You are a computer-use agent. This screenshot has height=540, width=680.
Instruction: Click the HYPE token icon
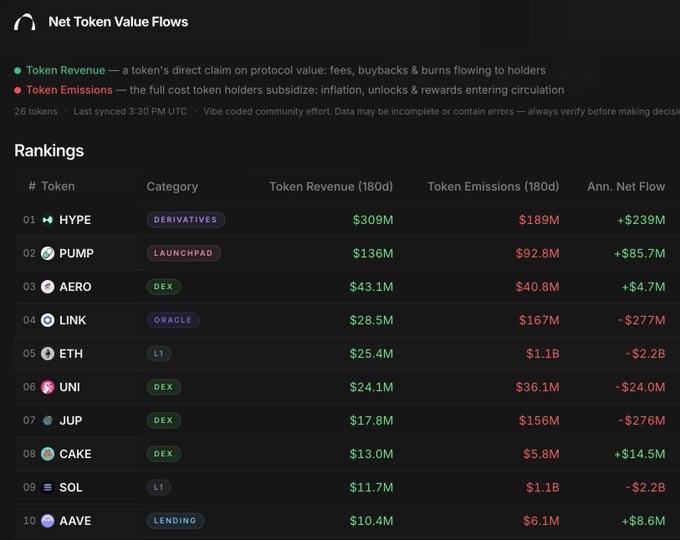tap(48, 220)
